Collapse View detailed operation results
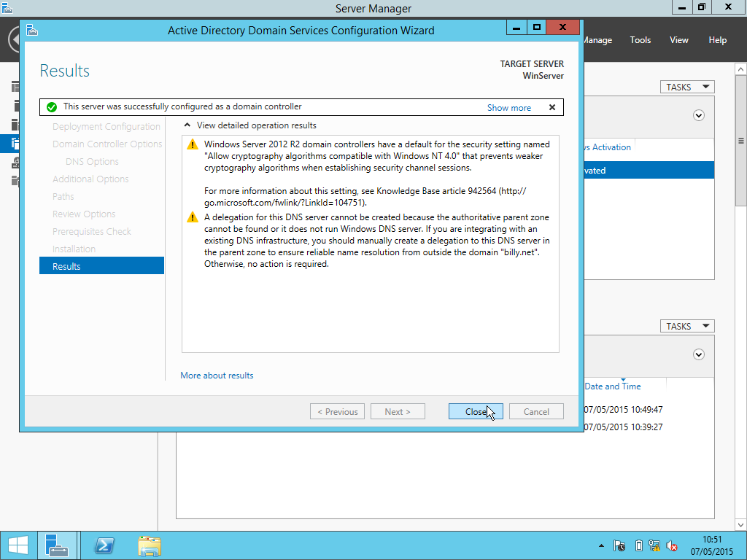Screen dimensions: 747x560 coord(187,125)
